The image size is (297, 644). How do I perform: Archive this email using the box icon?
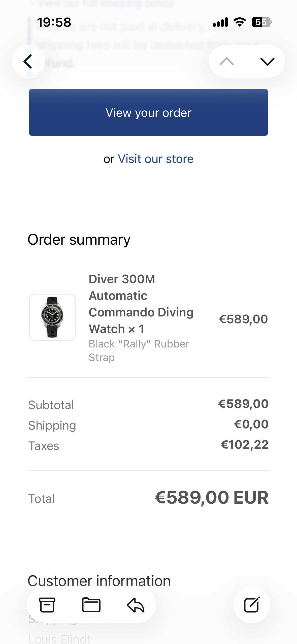[x=47, y=605]
